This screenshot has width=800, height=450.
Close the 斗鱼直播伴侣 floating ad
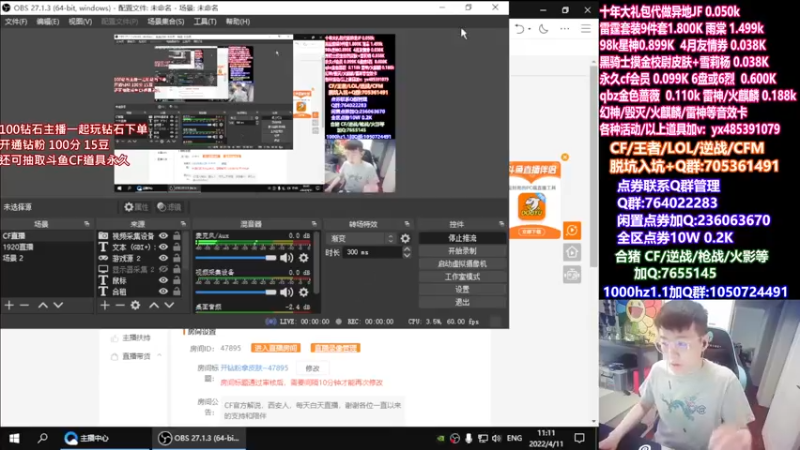pyautogui.click(x=565, y=157)
